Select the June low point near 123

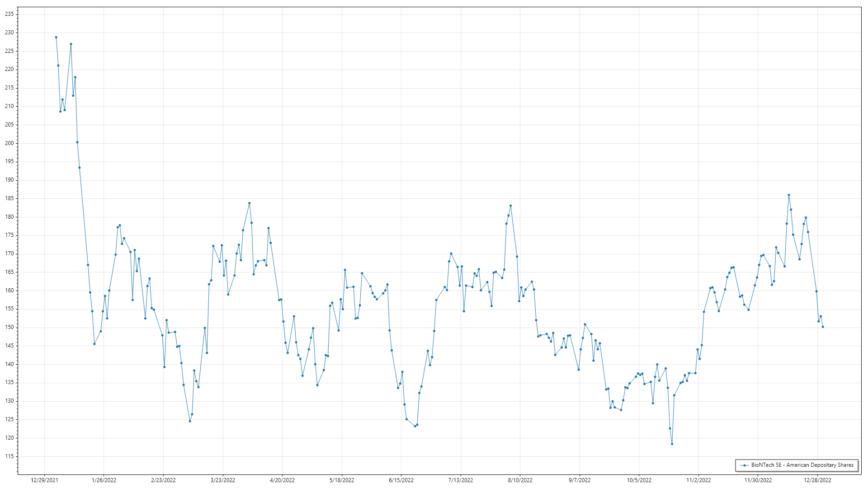pos(415,426)
